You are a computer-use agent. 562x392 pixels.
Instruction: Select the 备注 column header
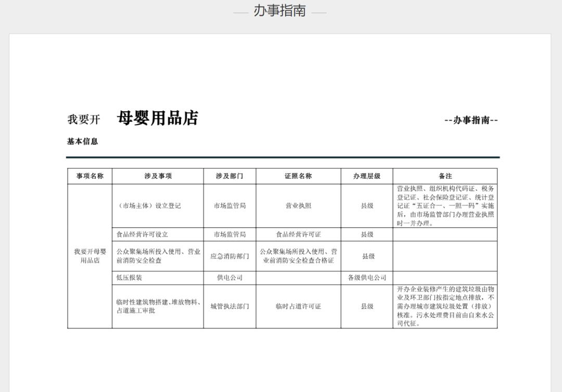[x=444, y=175]
